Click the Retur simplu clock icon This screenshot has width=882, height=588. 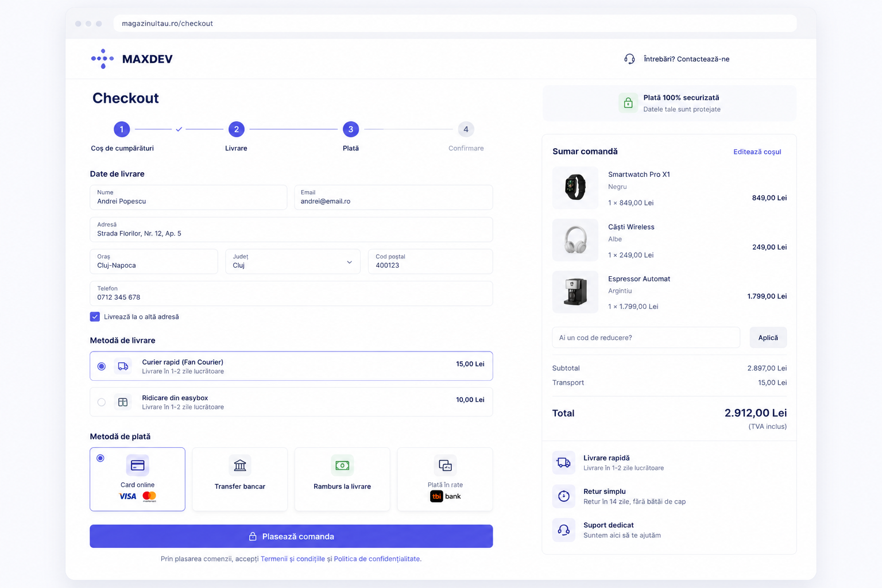click(564, 496)
